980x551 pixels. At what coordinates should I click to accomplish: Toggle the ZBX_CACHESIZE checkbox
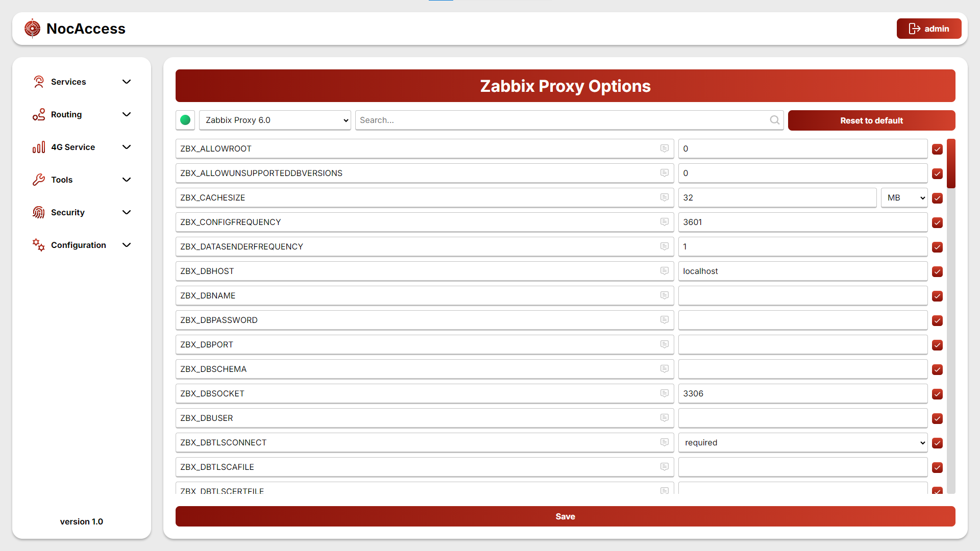938,198
